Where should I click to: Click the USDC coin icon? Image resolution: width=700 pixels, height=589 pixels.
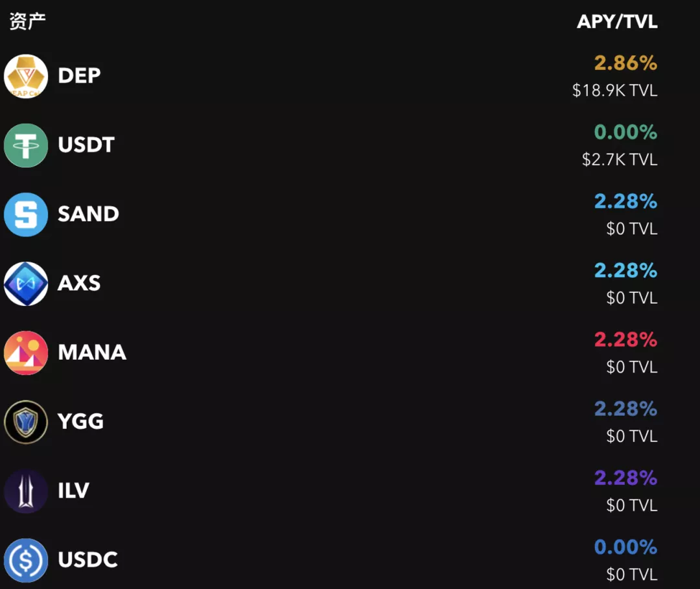[x=26, y=560]
